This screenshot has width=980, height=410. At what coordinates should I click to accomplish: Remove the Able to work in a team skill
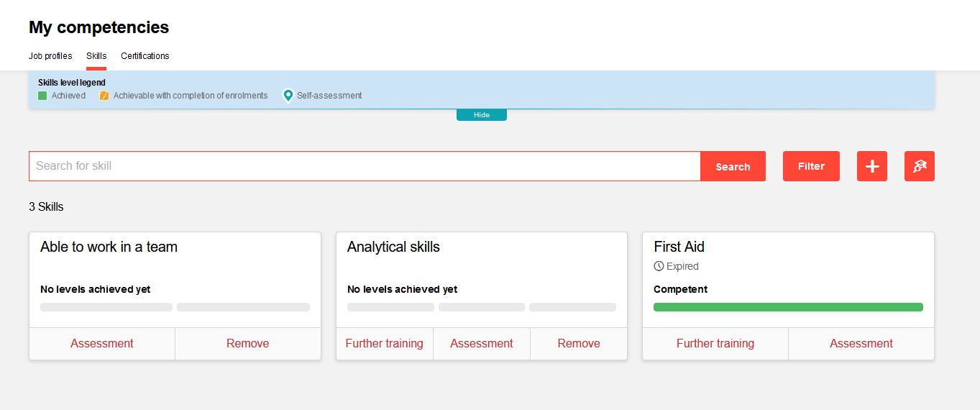tap(248, 344)
